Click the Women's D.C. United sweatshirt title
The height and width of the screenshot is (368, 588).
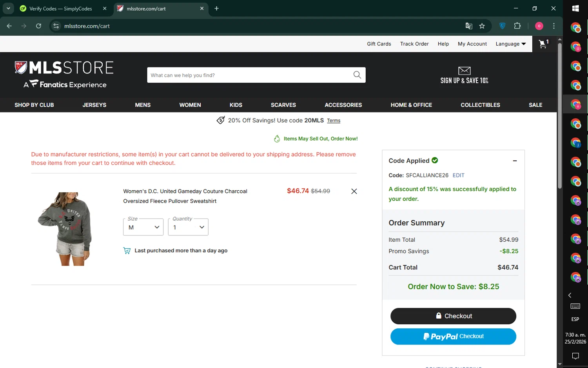point(185,196)
